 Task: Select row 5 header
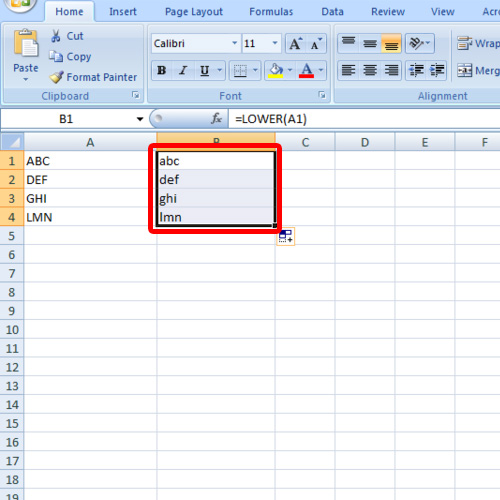[x=12, y=236]
